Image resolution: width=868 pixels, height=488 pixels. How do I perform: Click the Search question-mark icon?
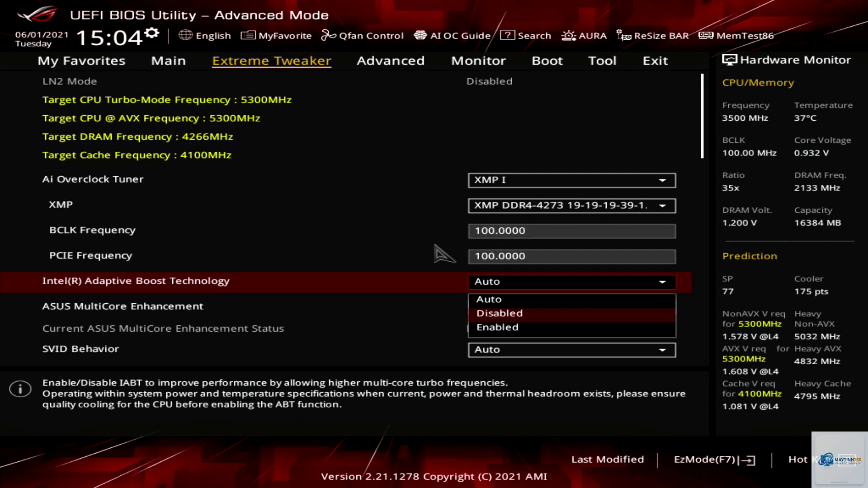pos(507,35)
